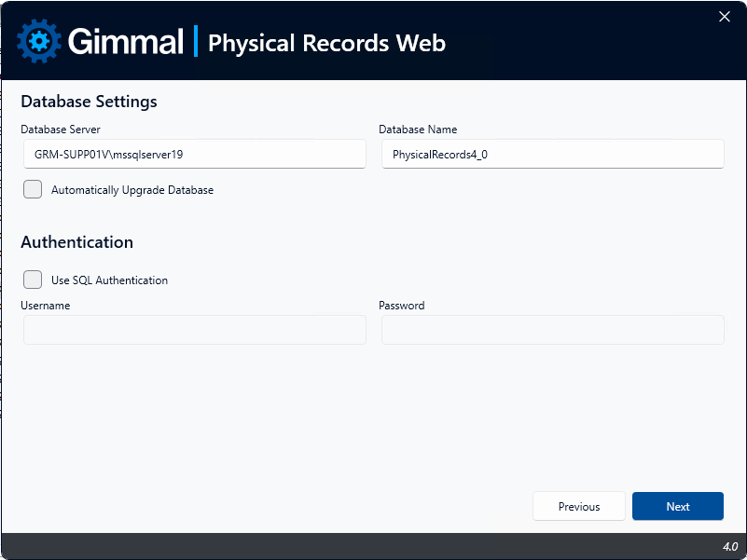Enable Automatically Upgrade Database checkbox

pos(33,189)
